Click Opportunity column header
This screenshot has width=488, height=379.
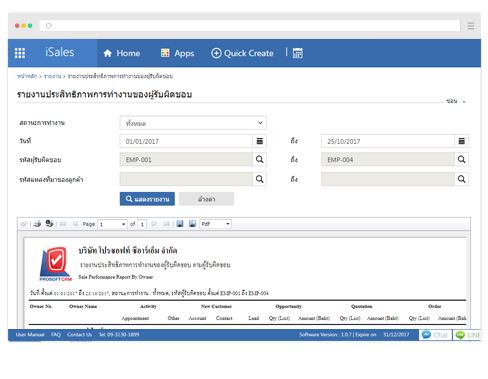click(288, 306)
